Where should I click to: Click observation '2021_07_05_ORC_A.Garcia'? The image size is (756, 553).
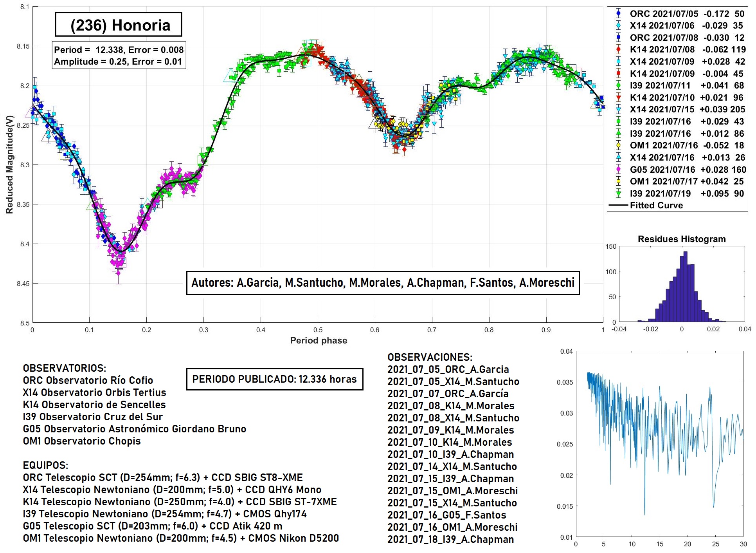pyautogui.click(x=448, y=369)
